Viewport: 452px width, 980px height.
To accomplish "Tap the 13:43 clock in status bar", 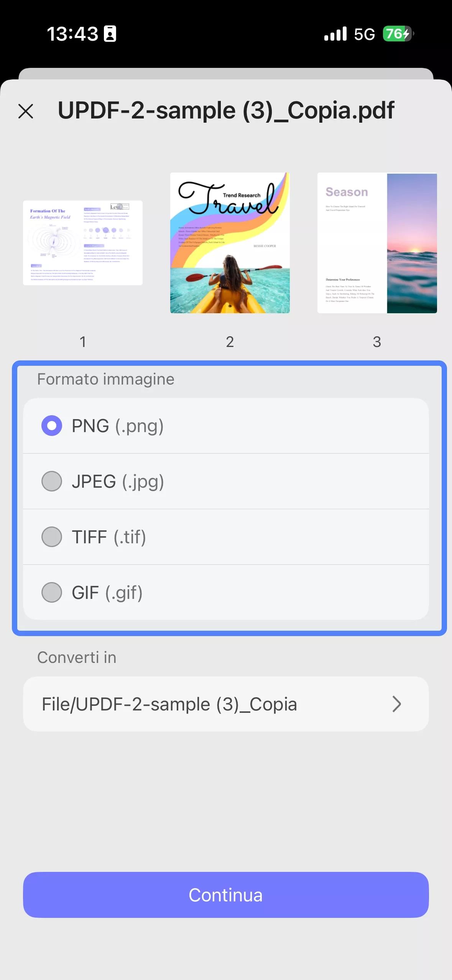I will (x=72, y=34).
